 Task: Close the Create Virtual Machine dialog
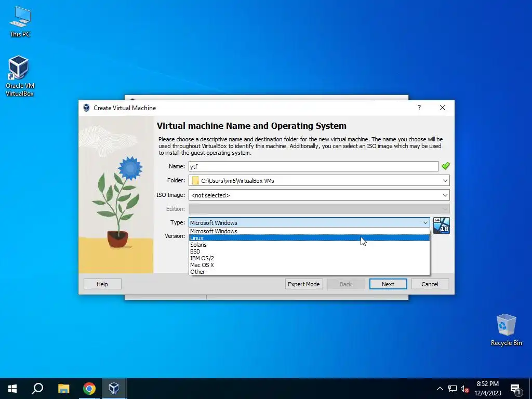443,108
